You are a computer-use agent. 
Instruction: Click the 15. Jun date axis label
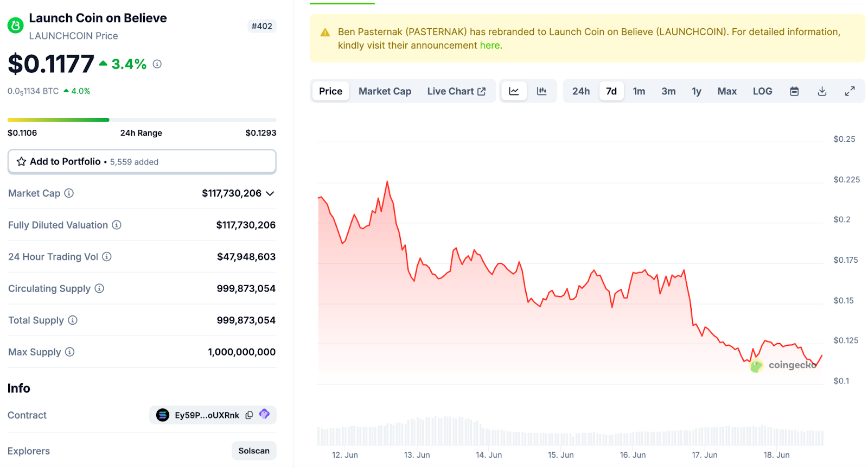pyautogui.click(x=560, y=455)
